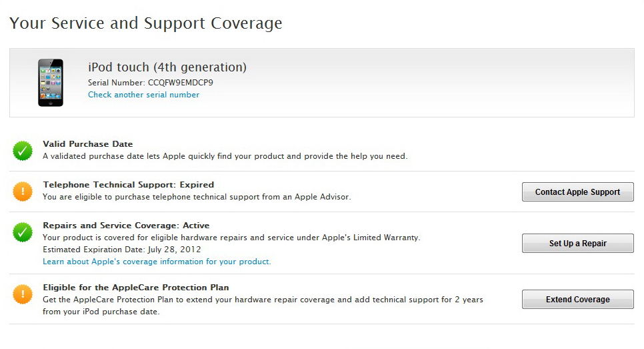Viewport: 644px width, 349px height.
Task: Click the iPod touch (4th generation) title
Action: (x=167, y=67)
